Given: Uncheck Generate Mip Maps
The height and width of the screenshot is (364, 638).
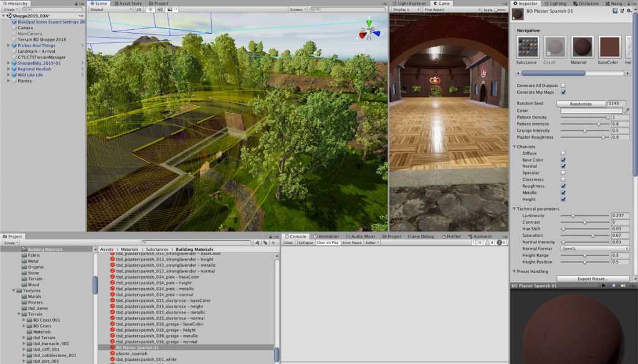Looking at the screenshot, I should (563, 92).
